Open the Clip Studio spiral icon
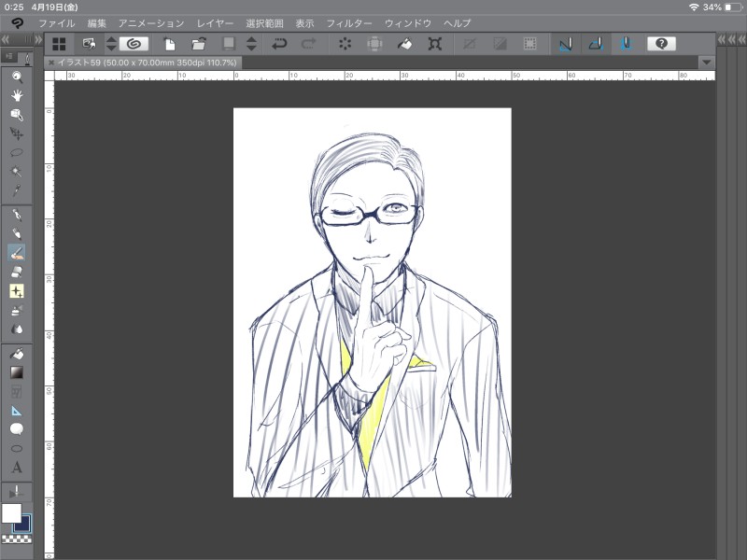This screenshot has height=560, width=747. [x=134, y=44]
